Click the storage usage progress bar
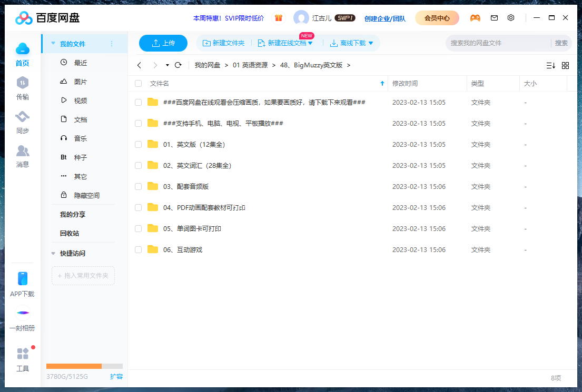This screenshot has height=392, width=582. click(84, 366)
